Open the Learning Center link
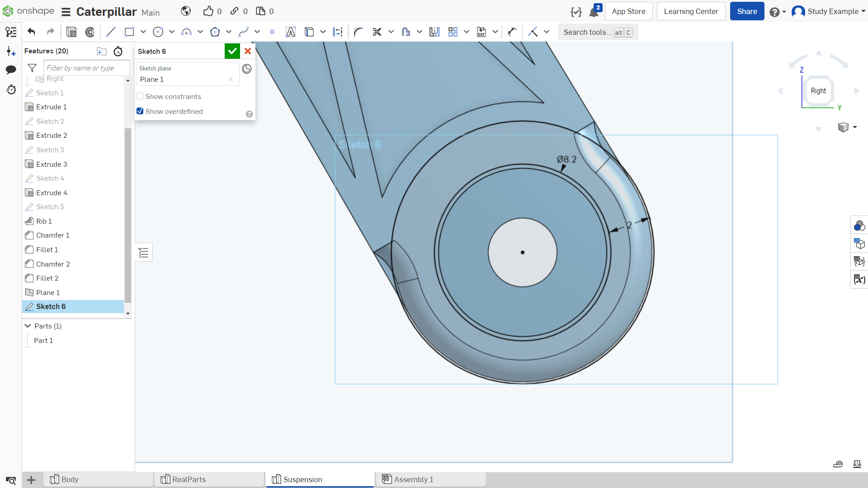The width and height of the screenshot is (868, 488). click(691, 11)
